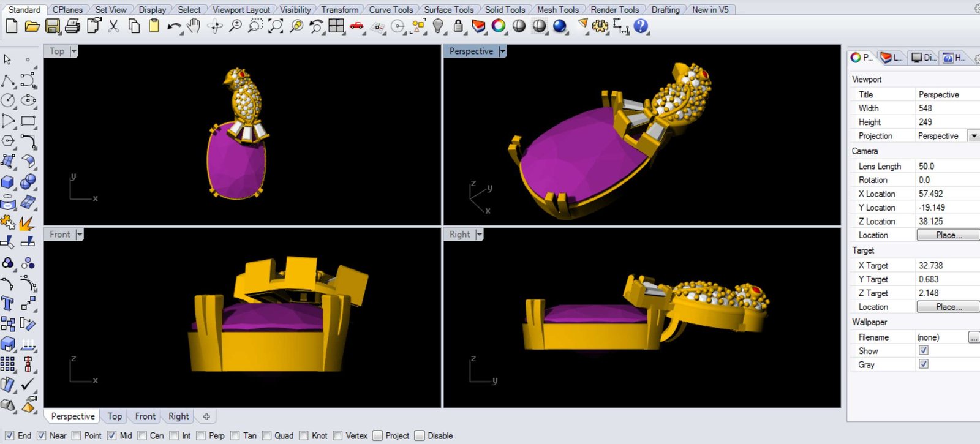Select the Text object tool
The image size is (980, 444).
pyautogui.click(x=8, y=304)
